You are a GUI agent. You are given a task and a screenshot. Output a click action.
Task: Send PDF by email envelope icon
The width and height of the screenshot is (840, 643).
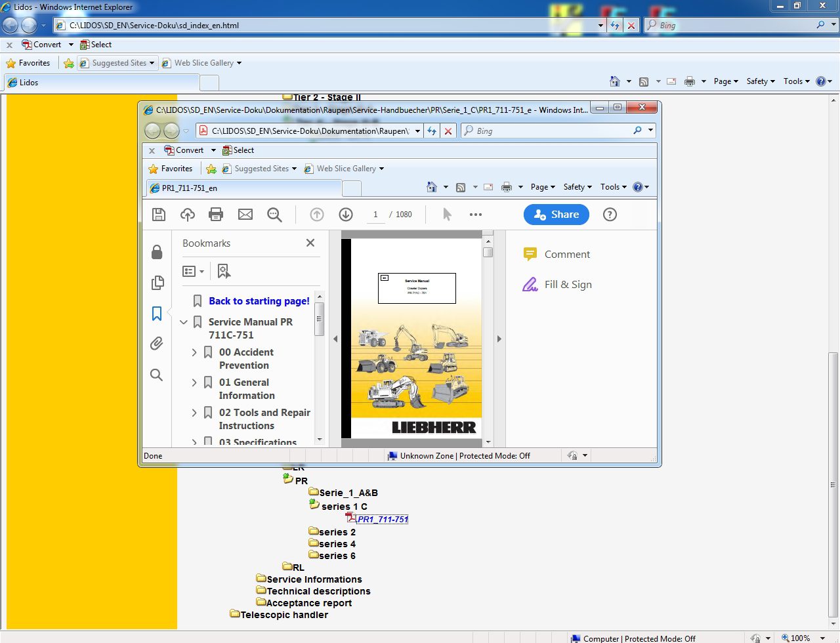(245, 215)
